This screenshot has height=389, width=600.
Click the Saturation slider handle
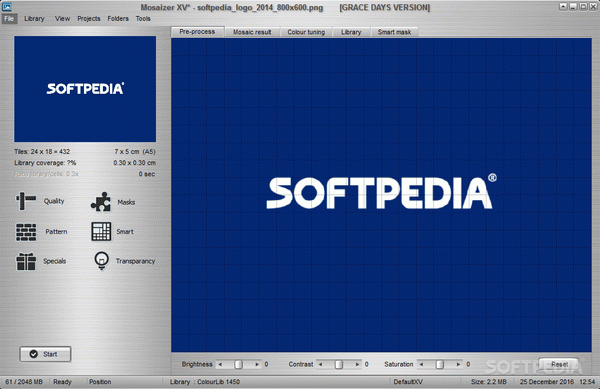440,365
